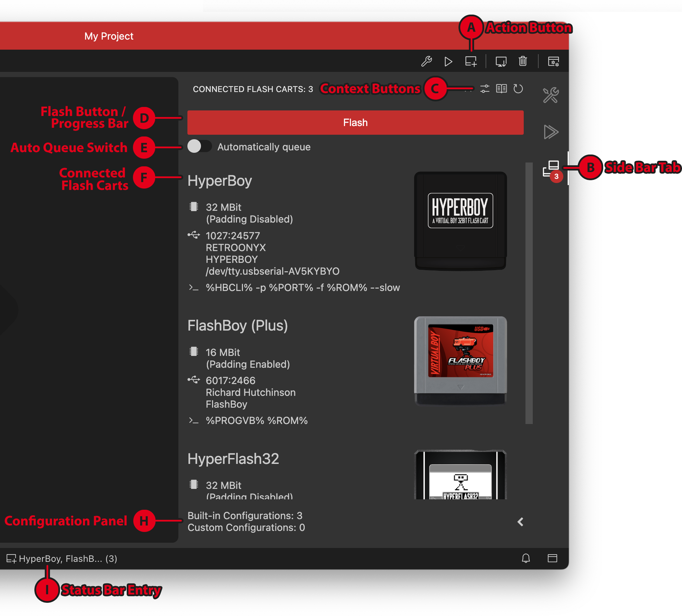The width and height of the screenshot is (682, 616).
Task: Click the Flash to Flash Cart action button
Action: (471, 61)
